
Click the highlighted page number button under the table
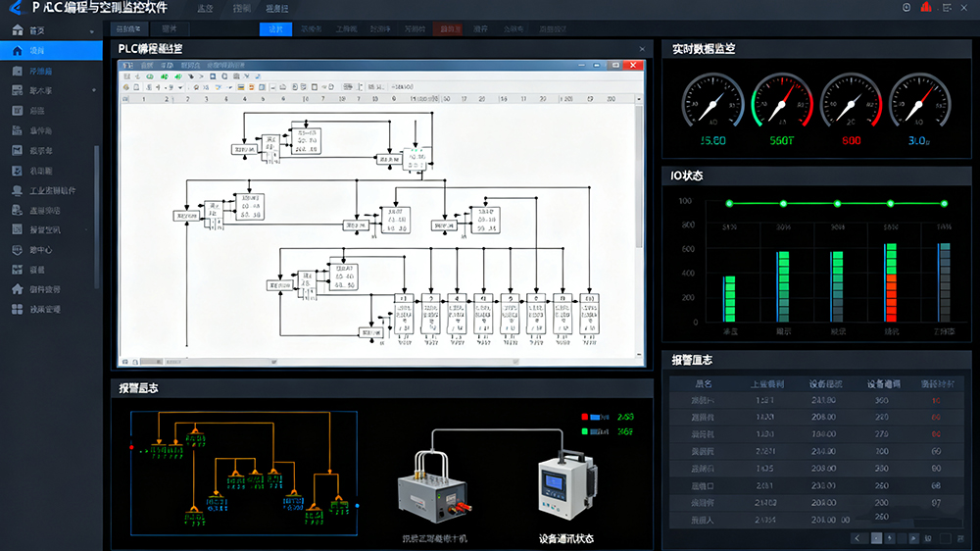(x=877, y=537)
